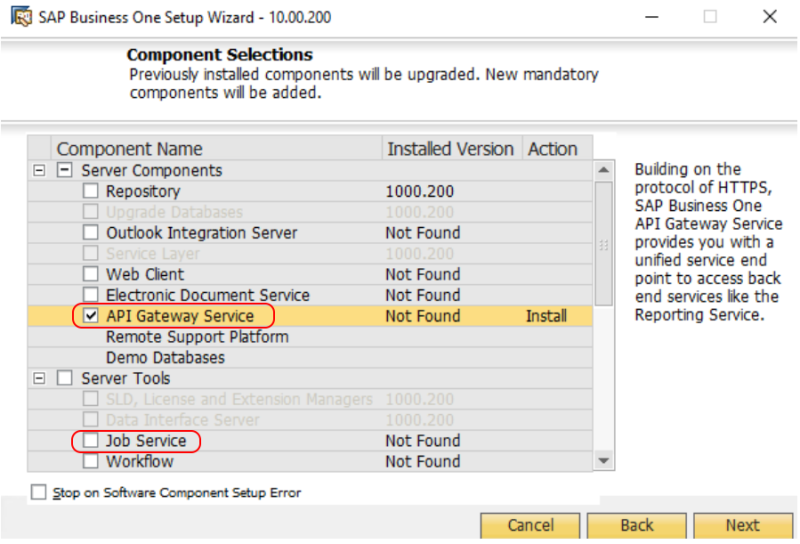Uncheck the API Gateway Service checkbox
The width and height of the screenshot is (800, 544).
pyautogui.click(x=91, y=316)
